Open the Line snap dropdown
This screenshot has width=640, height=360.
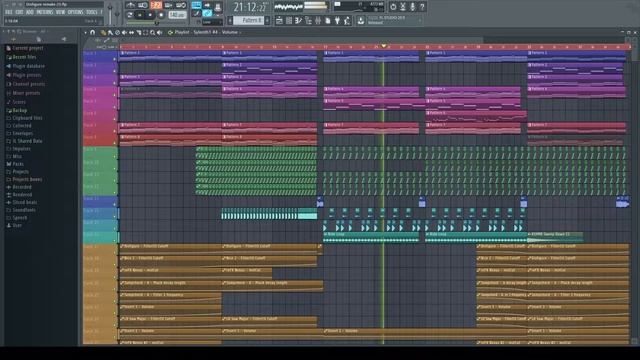tap(212, 22)
